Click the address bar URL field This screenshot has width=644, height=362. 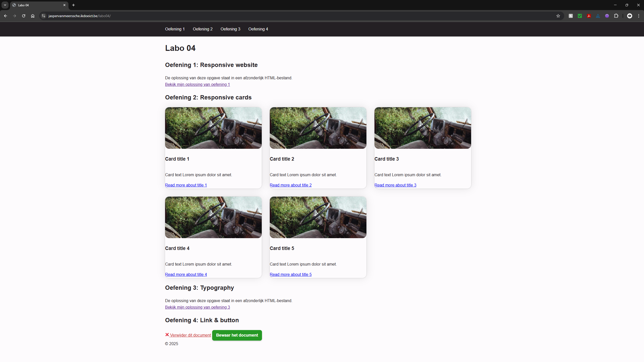(x=252, y=16)
